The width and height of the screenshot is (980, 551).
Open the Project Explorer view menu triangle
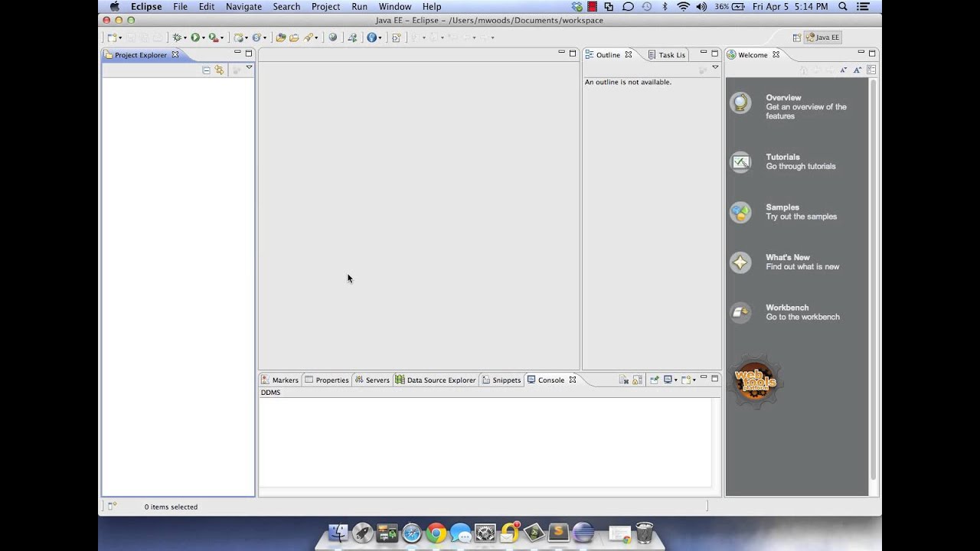(x=249, y=67)
